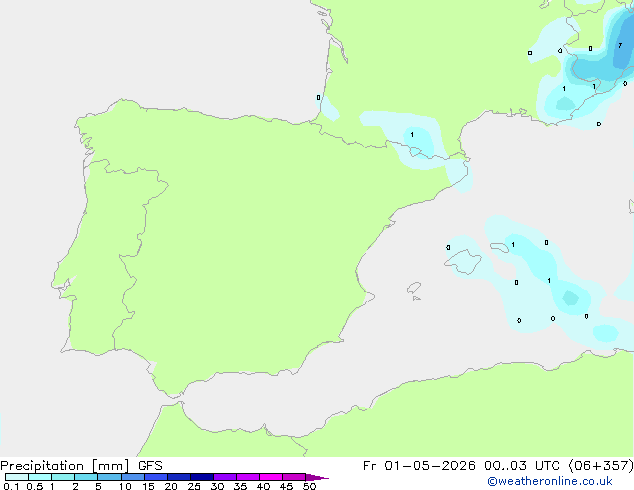The width and height of the screenshot is (634, 490).
Task: Click the '40' legend tick label
Action: 263,486
